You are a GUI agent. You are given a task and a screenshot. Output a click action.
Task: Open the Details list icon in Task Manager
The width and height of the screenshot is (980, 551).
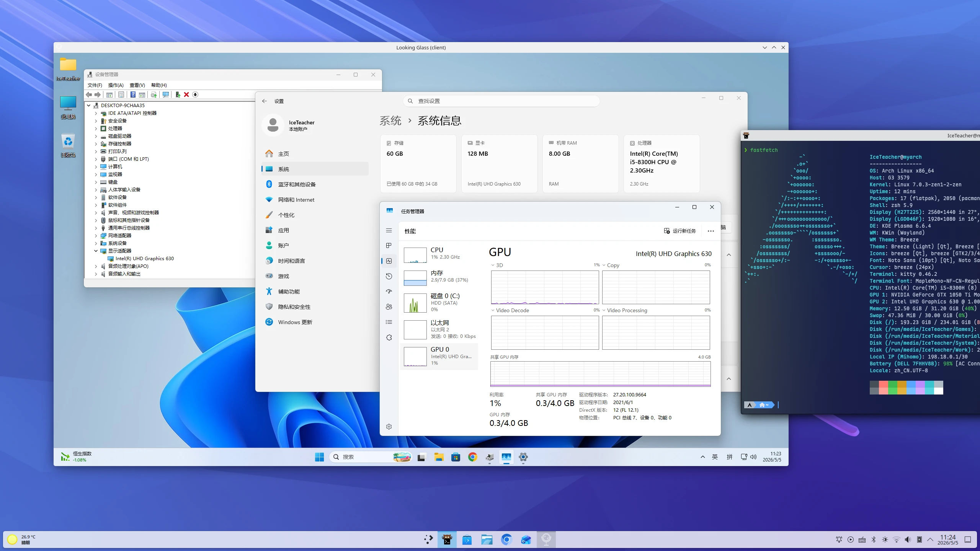tap(389, 322)
